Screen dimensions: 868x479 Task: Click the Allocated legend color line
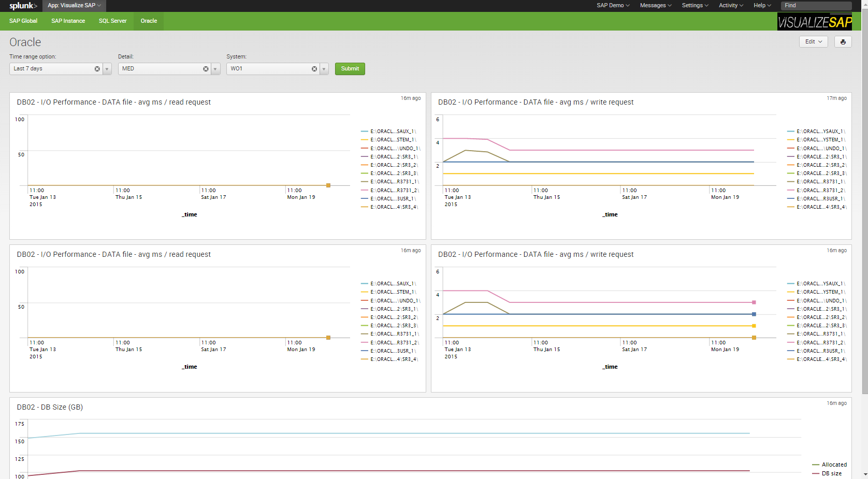click(816, 465)
